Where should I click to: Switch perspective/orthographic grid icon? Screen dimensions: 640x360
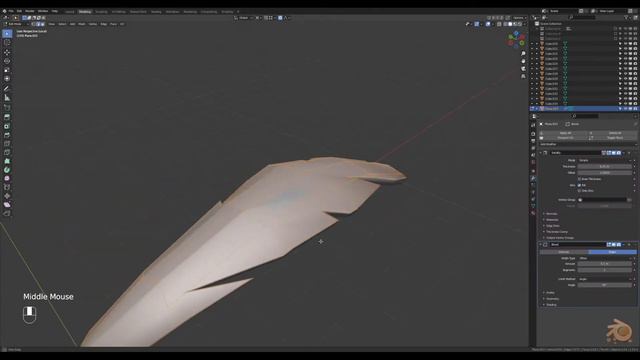(523, 76)
